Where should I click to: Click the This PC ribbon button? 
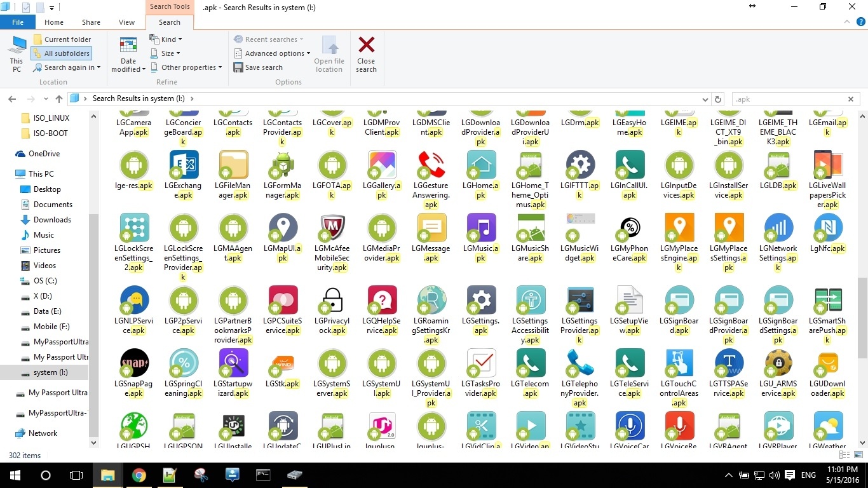[x=17, y=54]
